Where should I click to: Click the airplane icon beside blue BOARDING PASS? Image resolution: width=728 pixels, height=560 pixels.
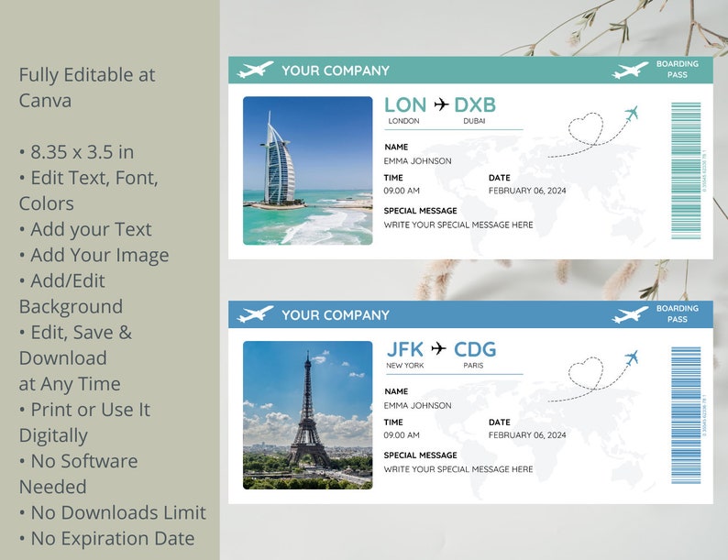(x=630, y=314)
